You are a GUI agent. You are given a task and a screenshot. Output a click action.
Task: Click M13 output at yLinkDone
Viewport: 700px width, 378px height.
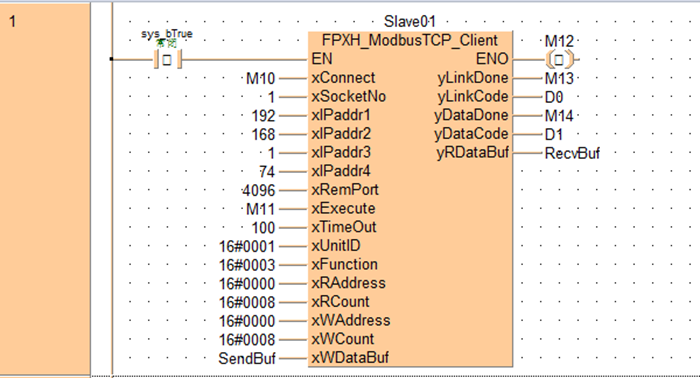click(x=559, y=79)
